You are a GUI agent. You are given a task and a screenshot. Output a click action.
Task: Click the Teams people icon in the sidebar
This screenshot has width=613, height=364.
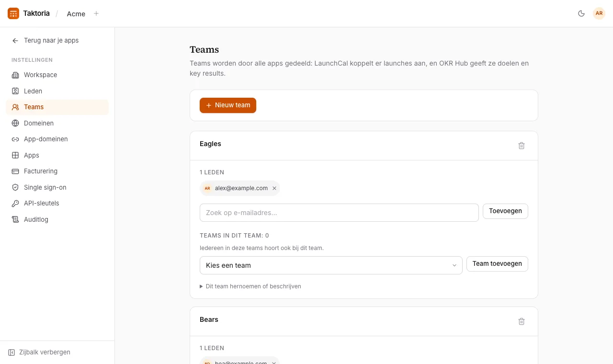[x=15, y=107]
